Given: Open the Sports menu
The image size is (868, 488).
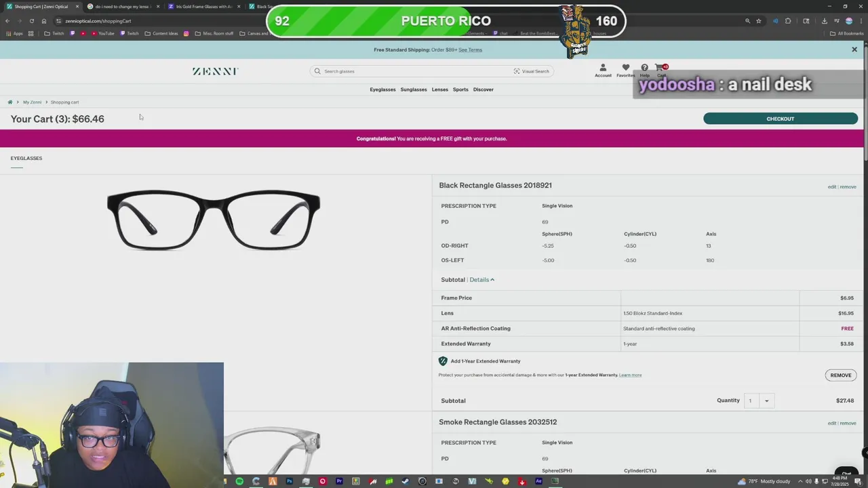Looking at the screenshot, I should click(460, 89).
